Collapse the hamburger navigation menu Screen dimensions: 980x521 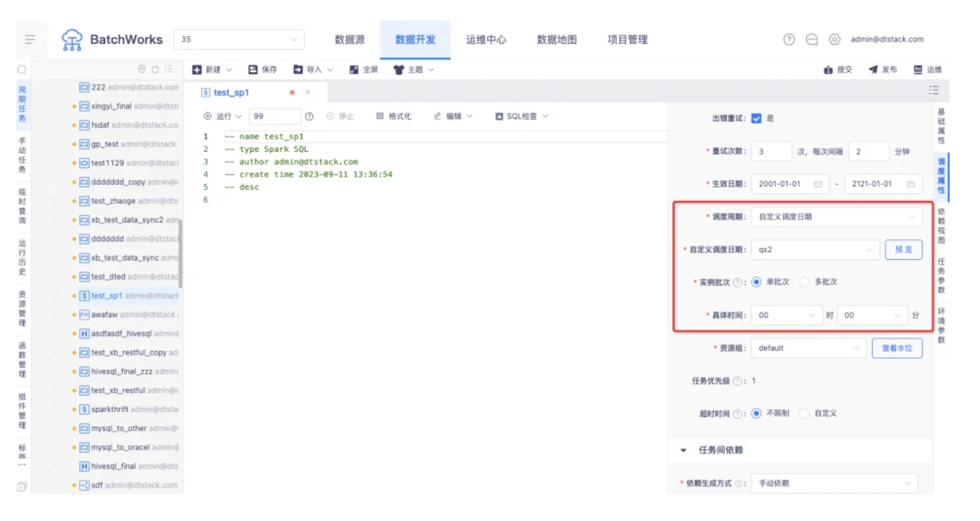point(30,40)
